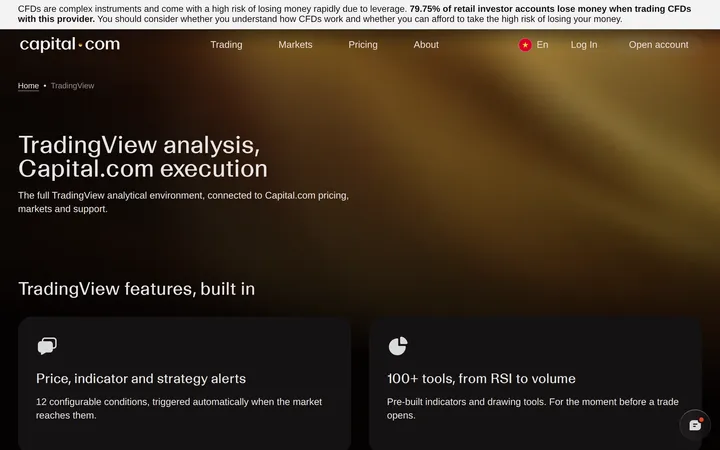This screenshot has width=720, height=450.
Task: Click the 'TradingView analysis, Capital.com execution' headline
Action: [x=143, y=157]
